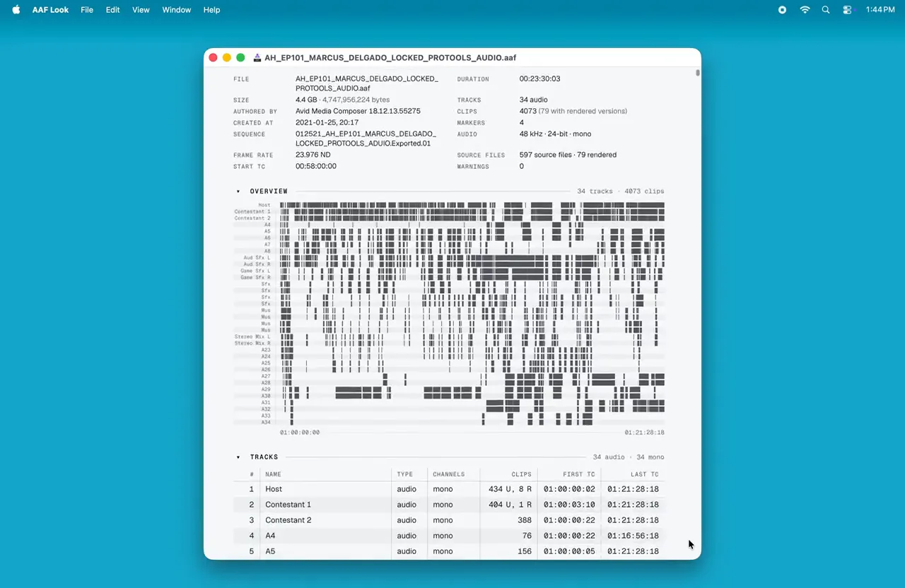905x588 pixels.
Task: Select the A4 row in Tracks table
Action: (x=449, y=536)
